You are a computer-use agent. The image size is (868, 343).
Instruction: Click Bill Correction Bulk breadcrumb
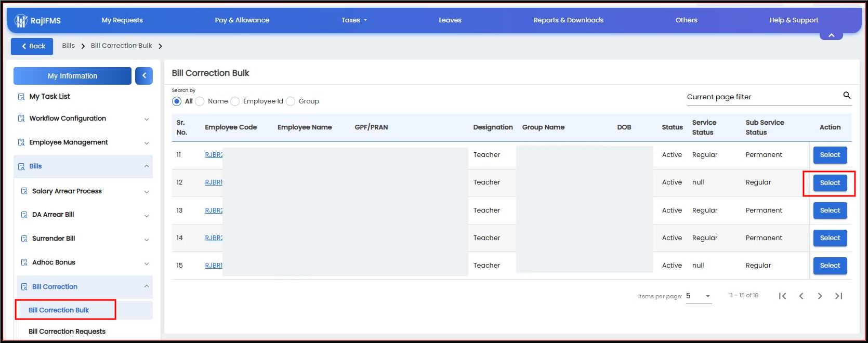[x=122, y=46]
